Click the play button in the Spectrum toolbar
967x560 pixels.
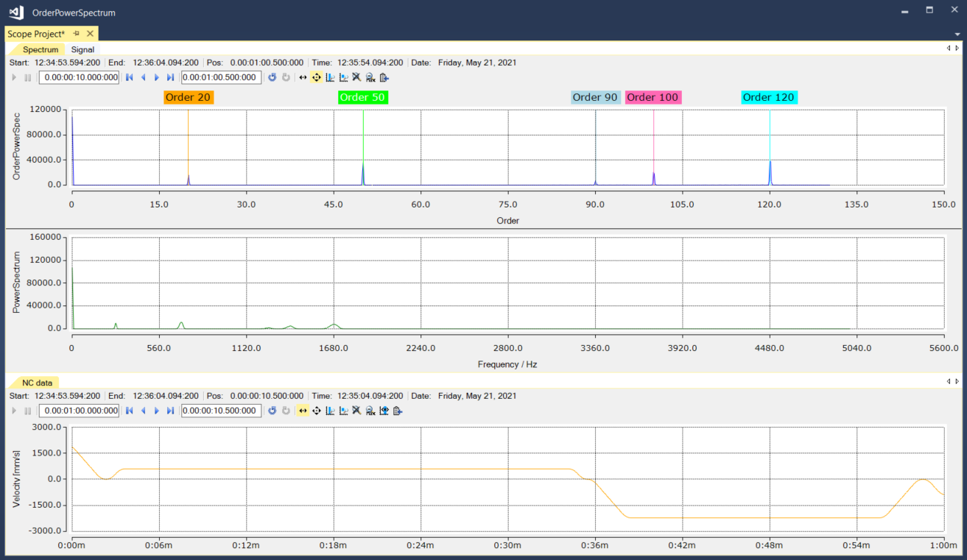point(14,77)
